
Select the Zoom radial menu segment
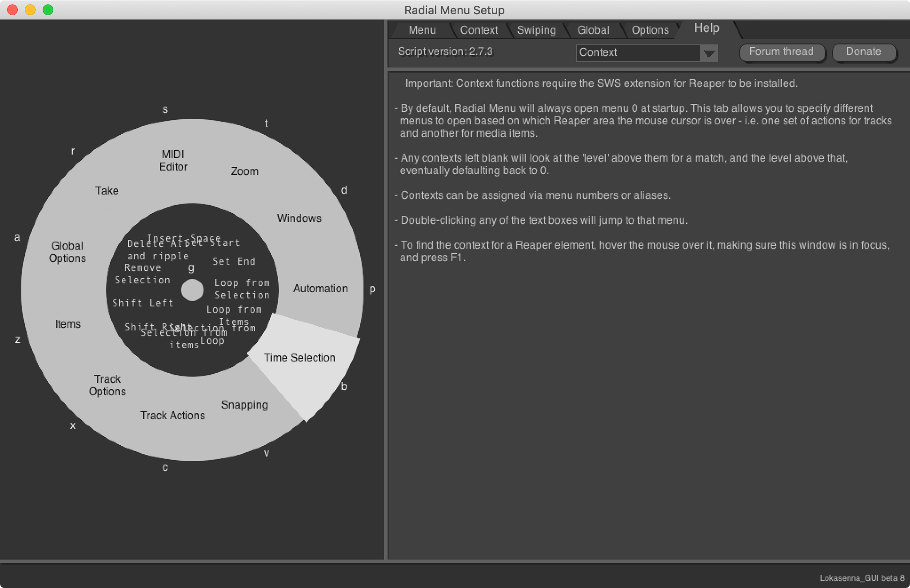click(244, 171)
